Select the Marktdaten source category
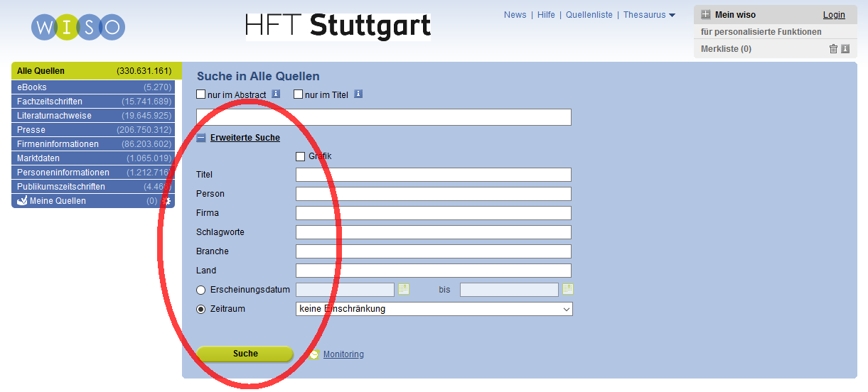The image size is (868, 392). tap(93, 158)
